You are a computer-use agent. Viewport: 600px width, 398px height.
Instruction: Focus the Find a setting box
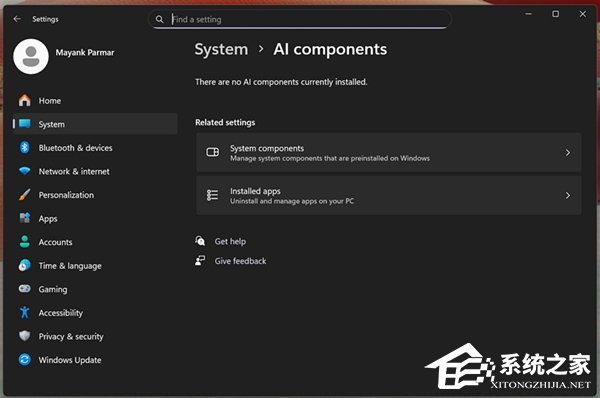tap(300, 19)
